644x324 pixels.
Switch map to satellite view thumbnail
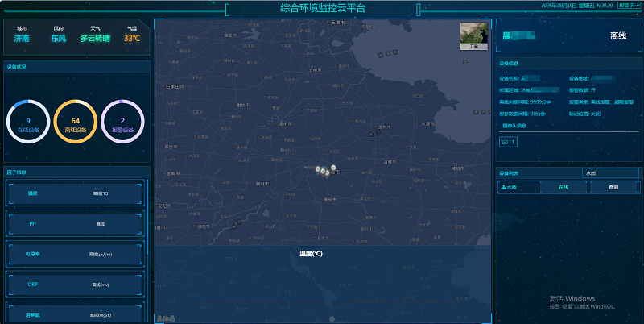473,36
